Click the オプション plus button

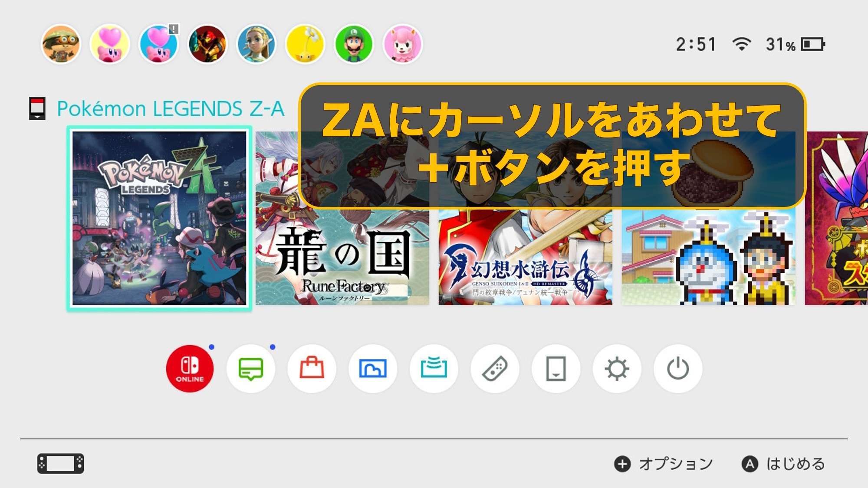664,464
